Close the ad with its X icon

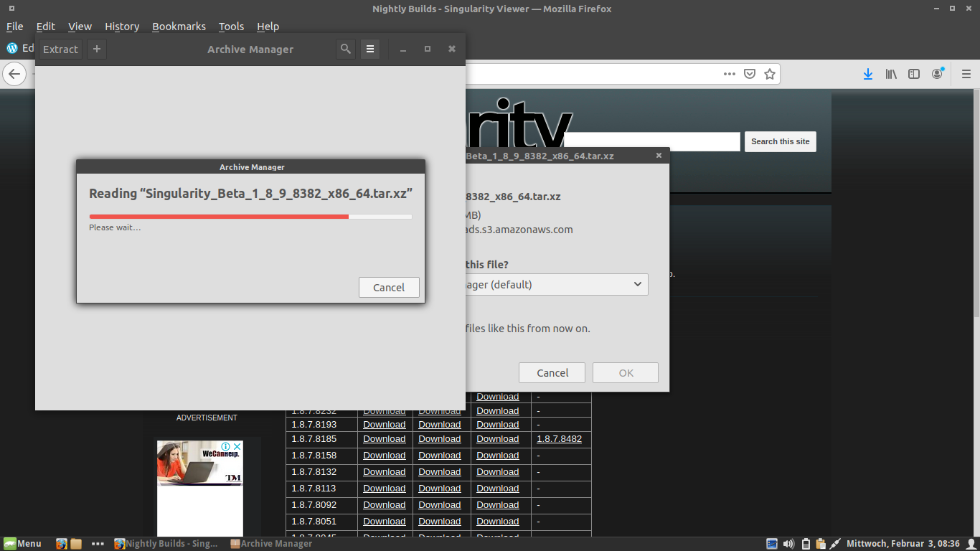coord(238,446)
